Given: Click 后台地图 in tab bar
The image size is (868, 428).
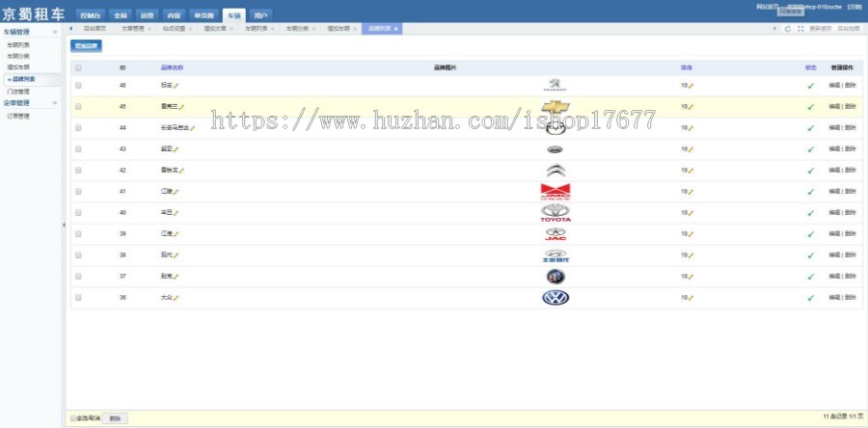Looking at the screenshot, I should click(x=849, y=29).
